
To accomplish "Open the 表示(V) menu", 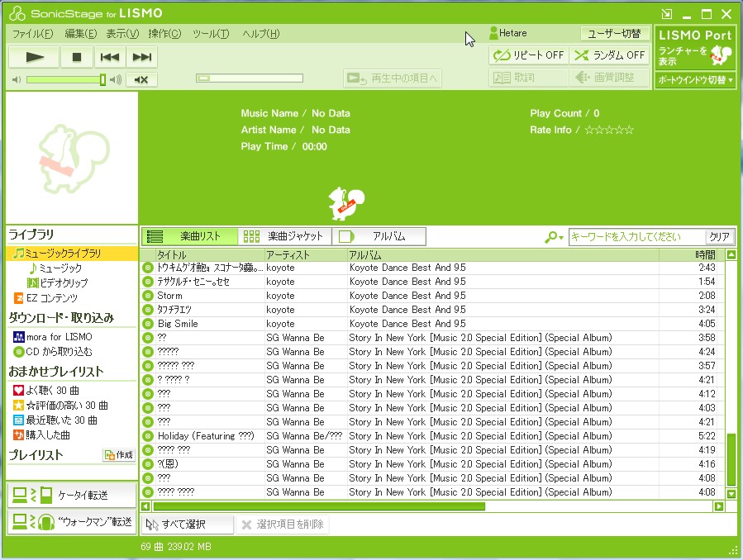I will tap(122, 34).
